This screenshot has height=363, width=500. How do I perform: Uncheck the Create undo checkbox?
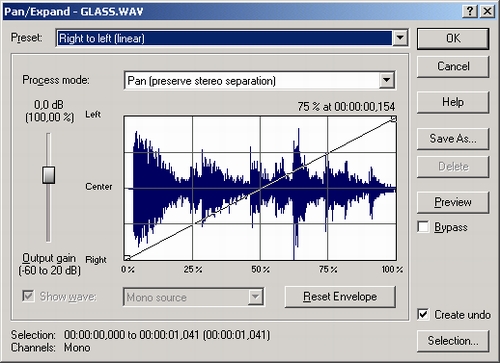click(x=423, y=314)
